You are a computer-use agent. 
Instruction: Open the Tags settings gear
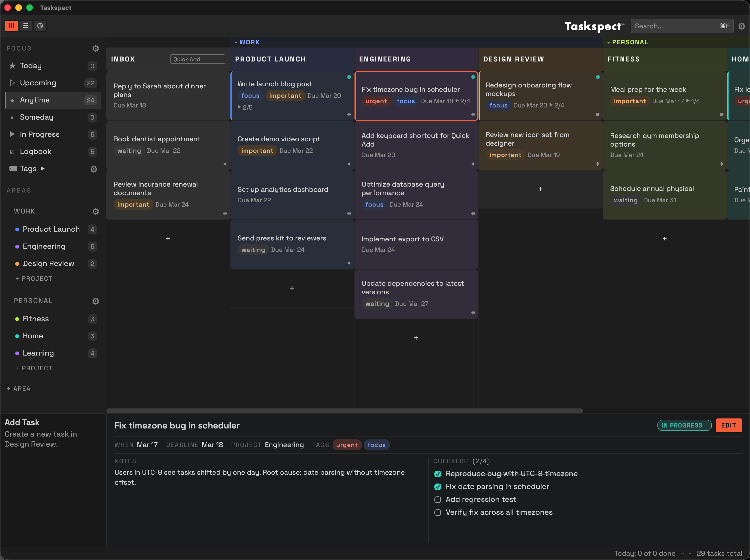coord(94,169)
